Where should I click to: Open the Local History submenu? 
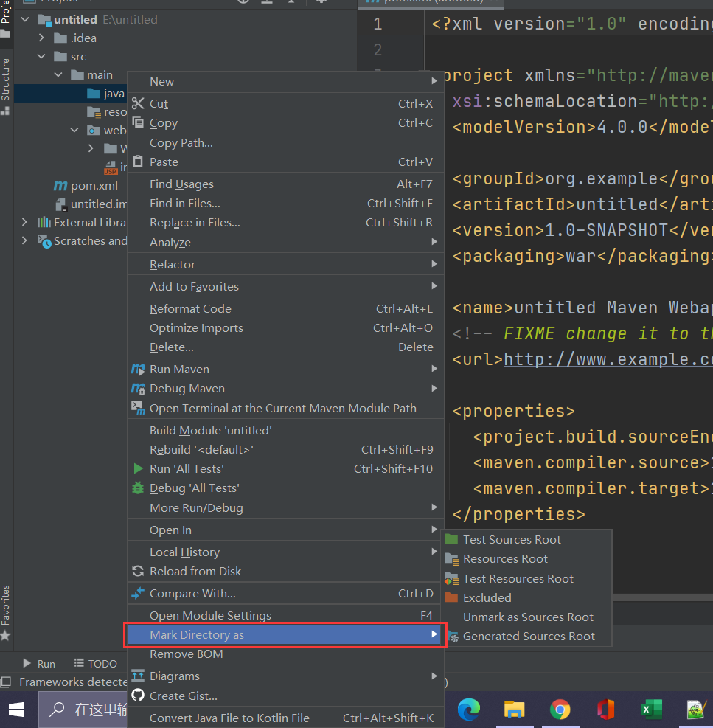(x=285, y=552)
